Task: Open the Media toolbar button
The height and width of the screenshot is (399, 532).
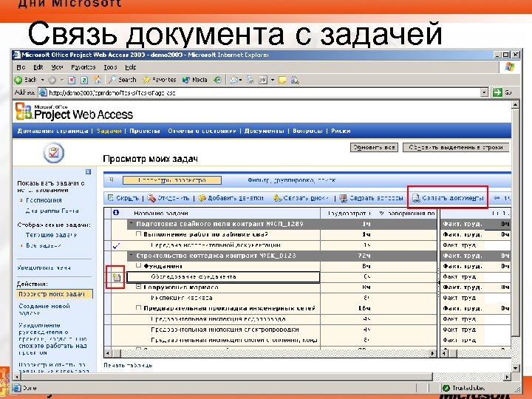Action: (x=195, y=80)
